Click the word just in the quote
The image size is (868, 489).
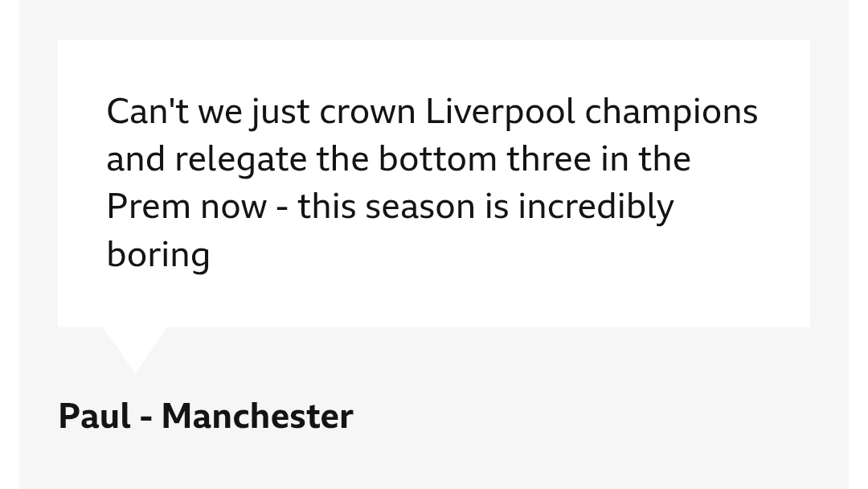coord(280,113)
